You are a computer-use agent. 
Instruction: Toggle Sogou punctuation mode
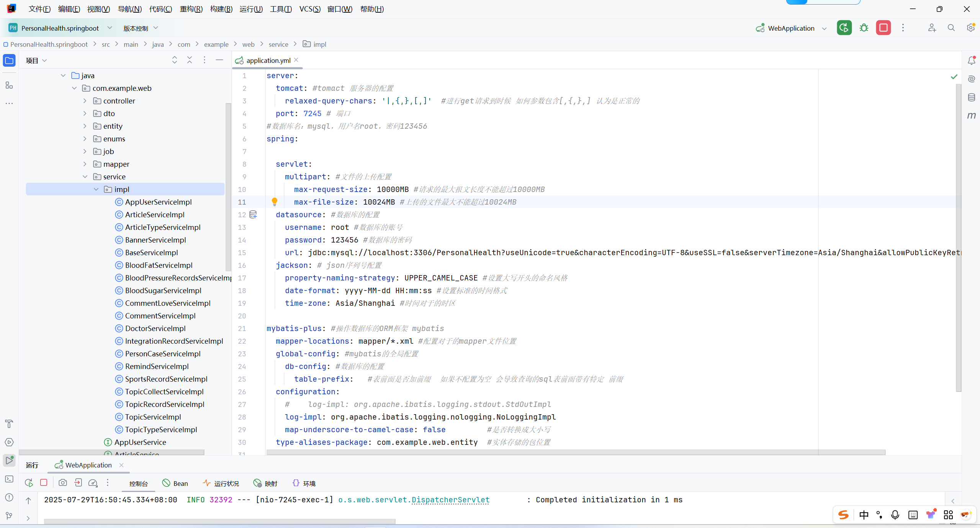coord(879,515)
